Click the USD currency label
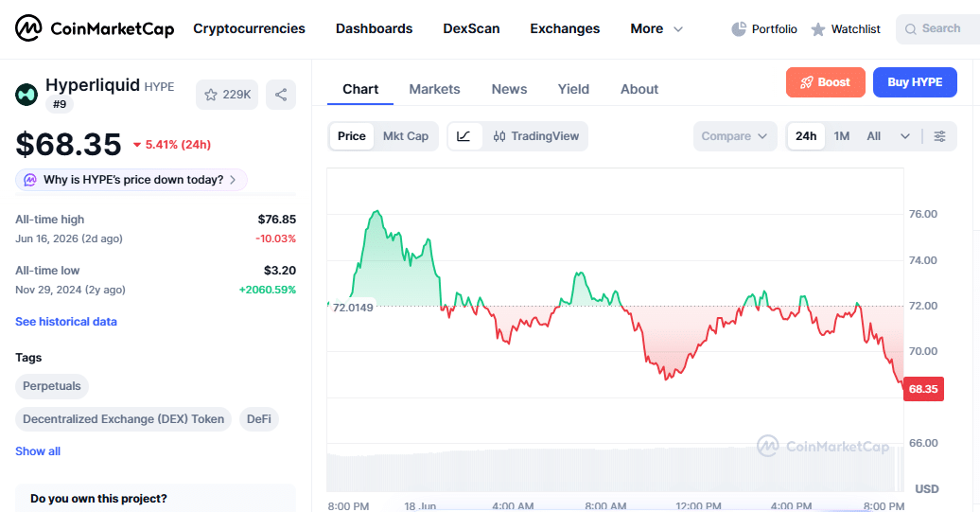 click(x=927, y=489)
